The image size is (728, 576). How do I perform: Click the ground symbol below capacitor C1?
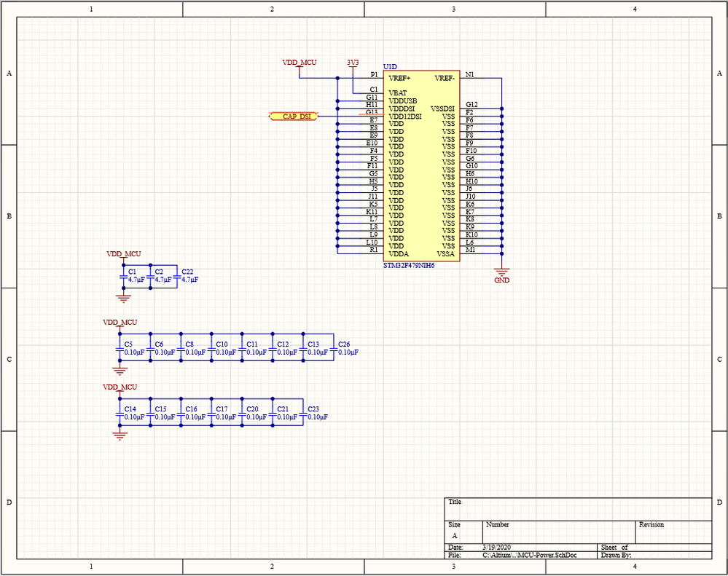tap(123, 299)
